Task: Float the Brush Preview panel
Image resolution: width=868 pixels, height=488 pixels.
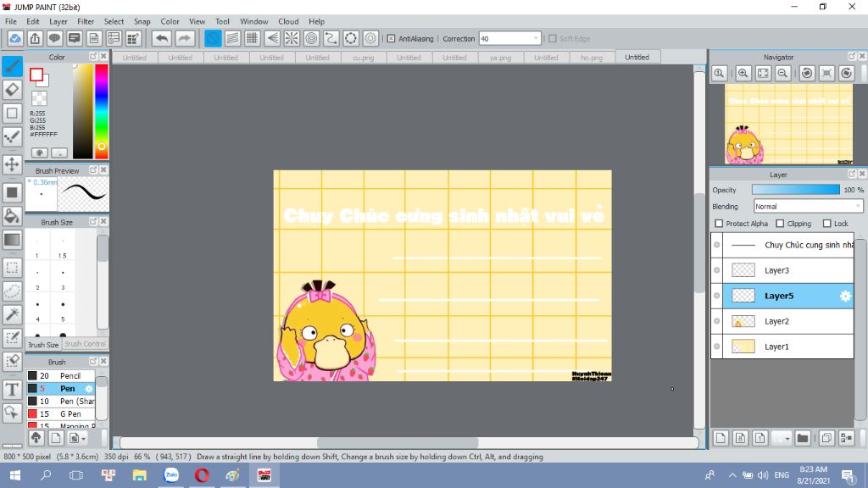Action: click(x=93, y=169)
